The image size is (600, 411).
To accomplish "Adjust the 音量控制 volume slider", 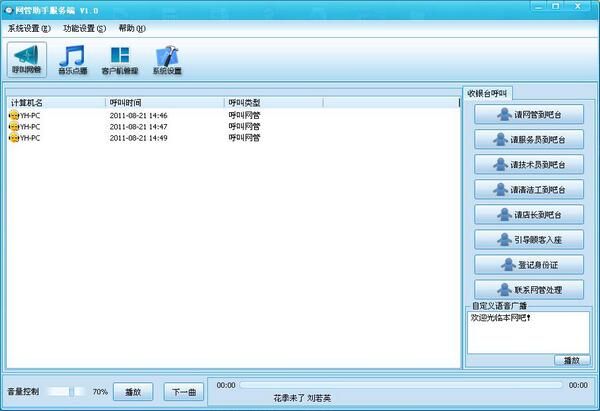I will (x=66, y=391).
